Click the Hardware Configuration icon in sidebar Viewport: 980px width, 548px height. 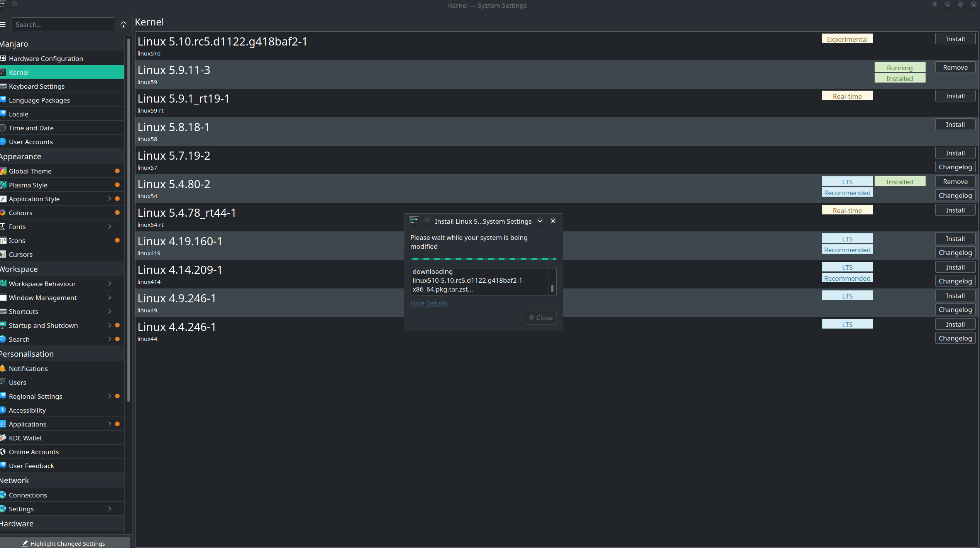3,59
